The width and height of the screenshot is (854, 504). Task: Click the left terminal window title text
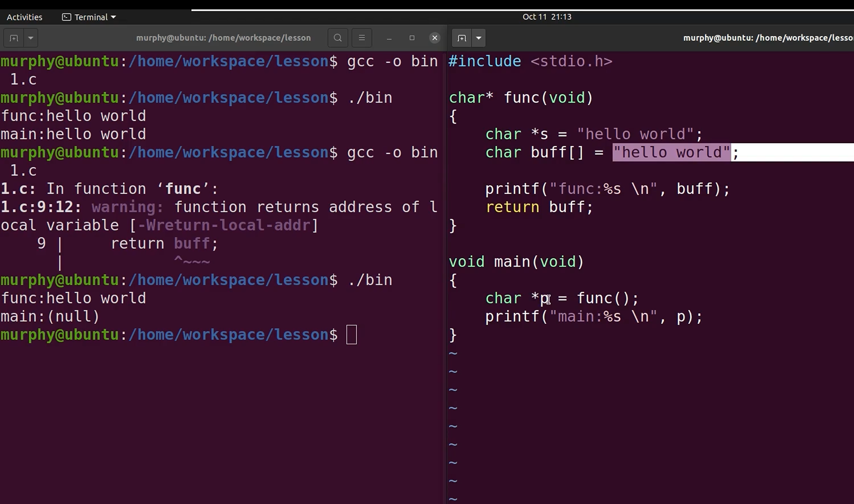pos(223,38)
